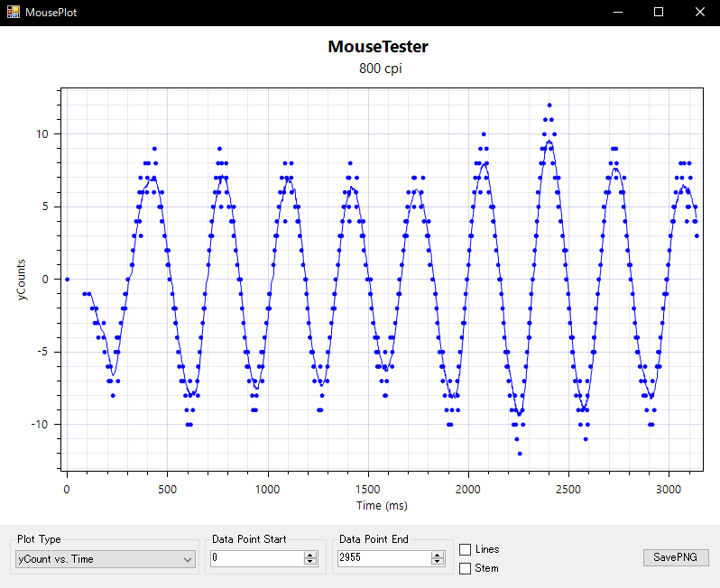720x588 pixels.
Task: Decrease Data Point Start with down arrow
Action: [310, 562]
